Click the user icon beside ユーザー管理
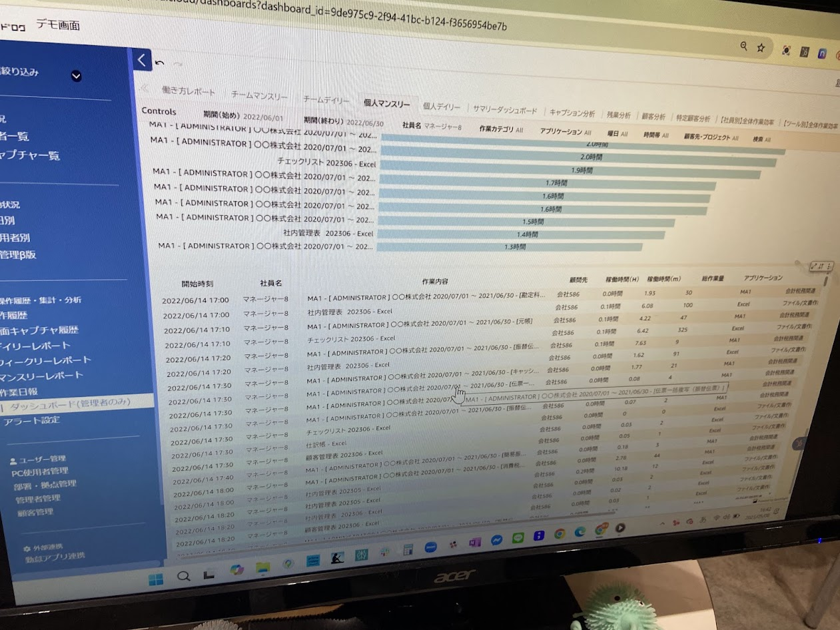Screen dimensions: 840x630 click(x=13, y=460)
